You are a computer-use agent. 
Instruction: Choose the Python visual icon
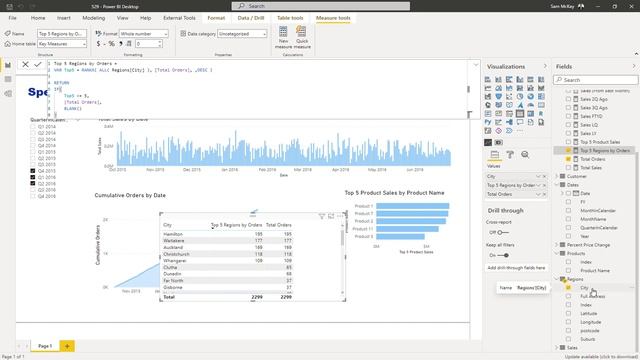click(x=488, y=122)
